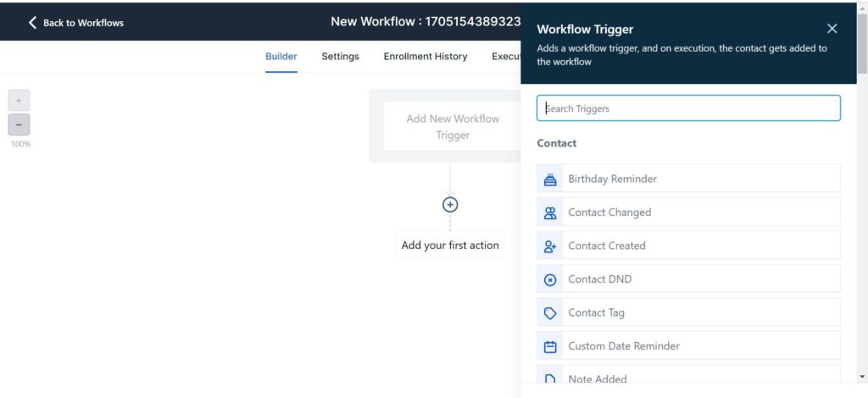868x398 pixels.
Task: Open the Settings tab
Action: (x=340, y=57)
